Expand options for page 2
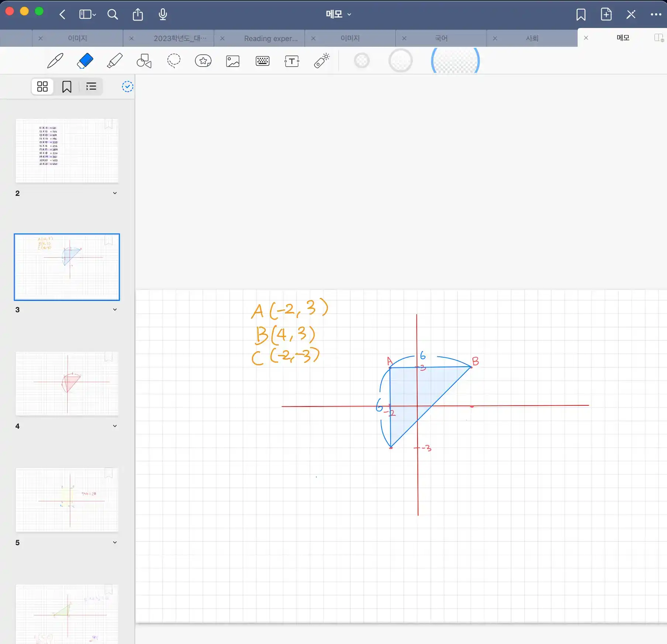Viewport: 667px width, 644px height. click(115, 193)
